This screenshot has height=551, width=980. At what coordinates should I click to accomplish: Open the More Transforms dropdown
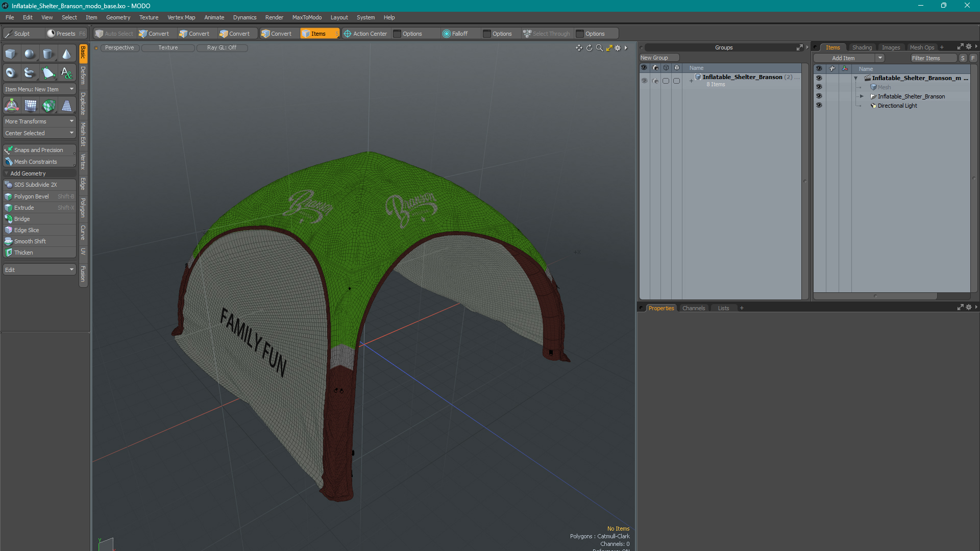[x=39, y=121]
